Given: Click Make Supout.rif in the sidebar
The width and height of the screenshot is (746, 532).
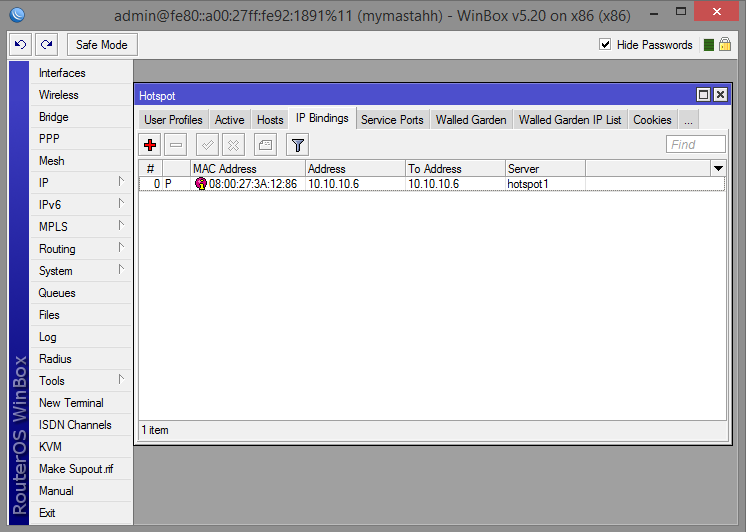Looking at the screenshot, I should coord(81,469).
